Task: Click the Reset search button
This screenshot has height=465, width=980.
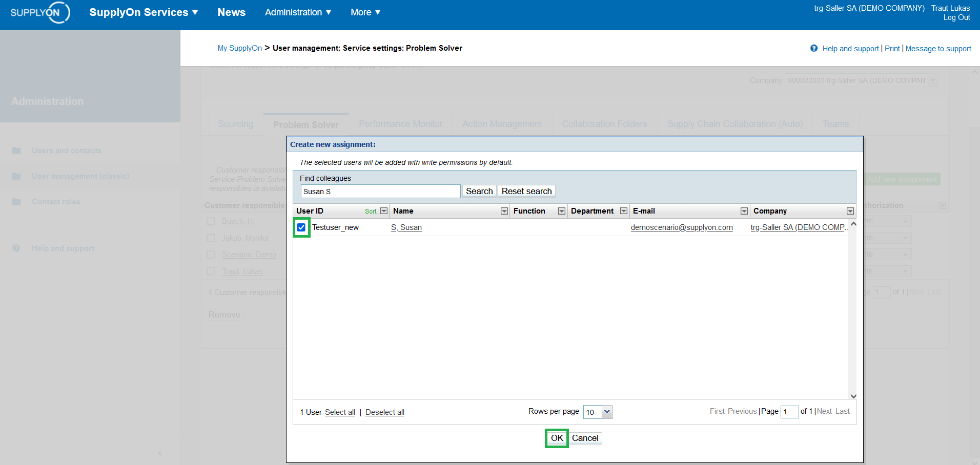Action: [527, 191]
